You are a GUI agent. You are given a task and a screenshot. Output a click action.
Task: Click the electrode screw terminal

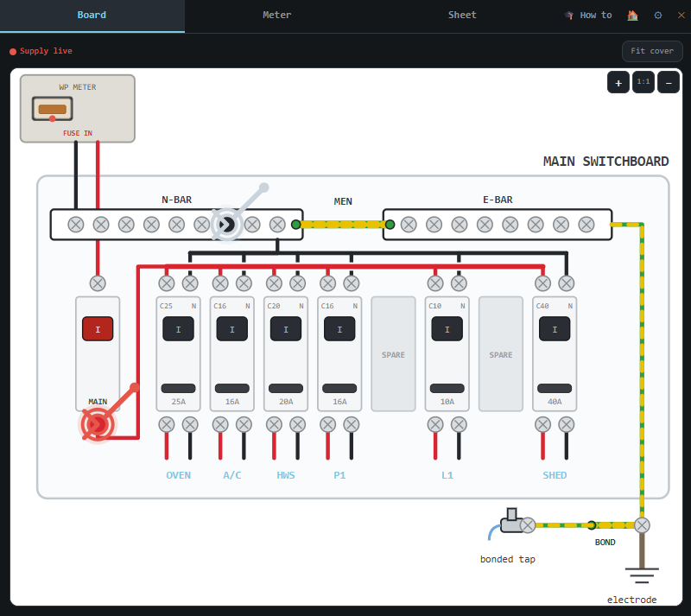642,525
